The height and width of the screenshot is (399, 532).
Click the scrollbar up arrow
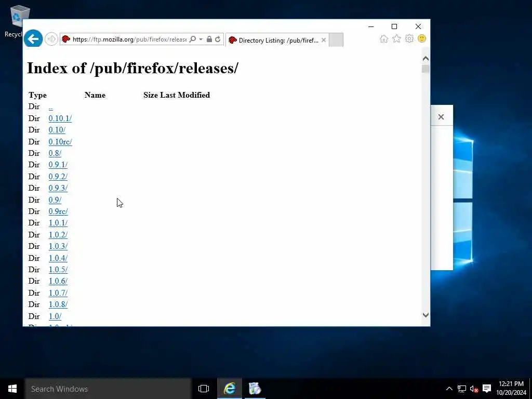(x=425, y=59)
